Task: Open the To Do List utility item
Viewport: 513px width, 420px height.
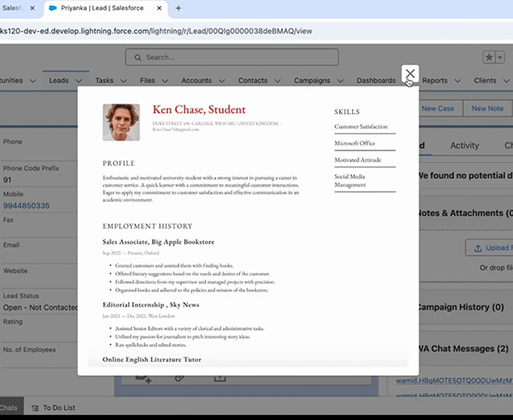Action: (60, 409)
